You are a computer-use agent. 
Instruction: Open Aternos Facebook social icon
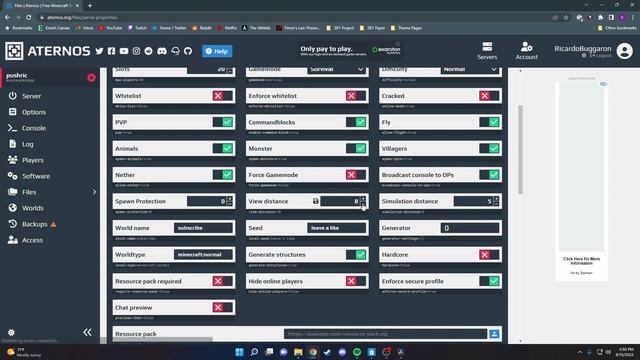(111, 51)
